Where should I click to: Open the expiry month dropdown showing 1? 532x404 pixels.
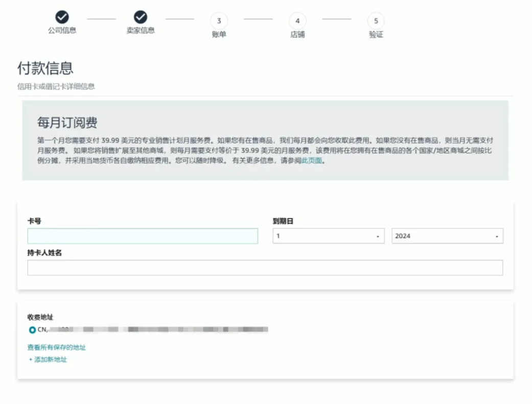tap(328, 236)
